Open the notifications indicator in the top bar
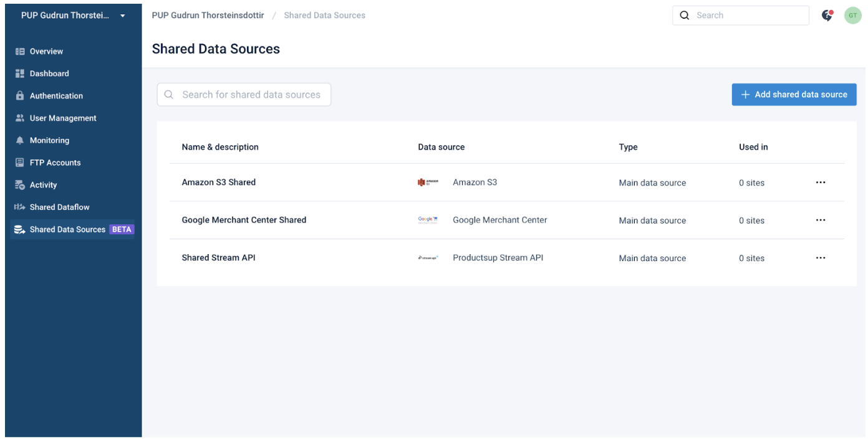This screenshot has height=441, width=868. (826, 15)
